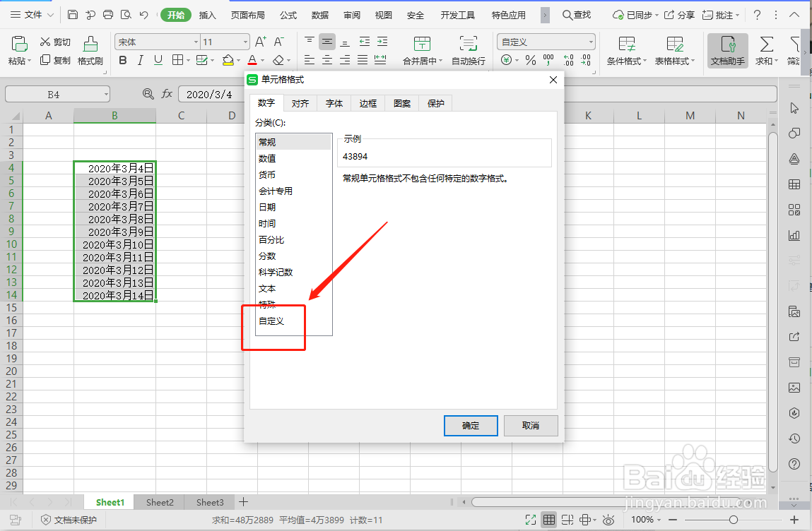Toggle bold formatting
The image size is (812, 531).
click(123, 60)
